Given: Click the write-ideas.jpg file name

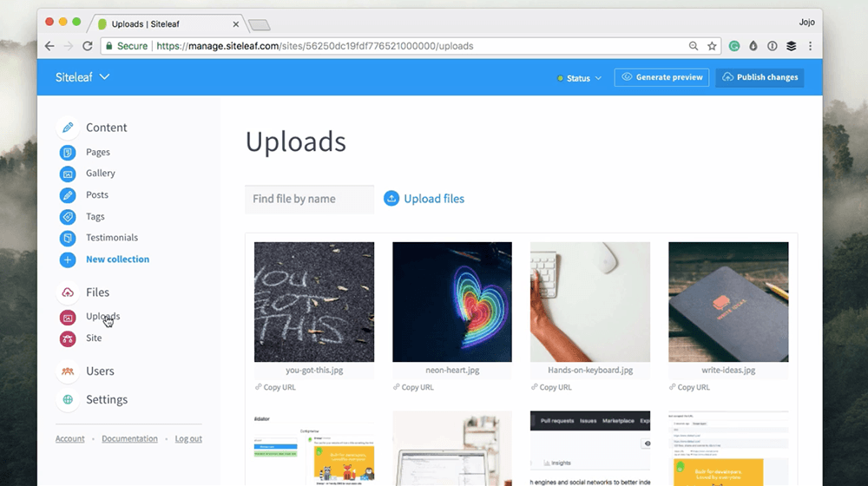Looking at the screenshot, I should (x=728, y=370).
